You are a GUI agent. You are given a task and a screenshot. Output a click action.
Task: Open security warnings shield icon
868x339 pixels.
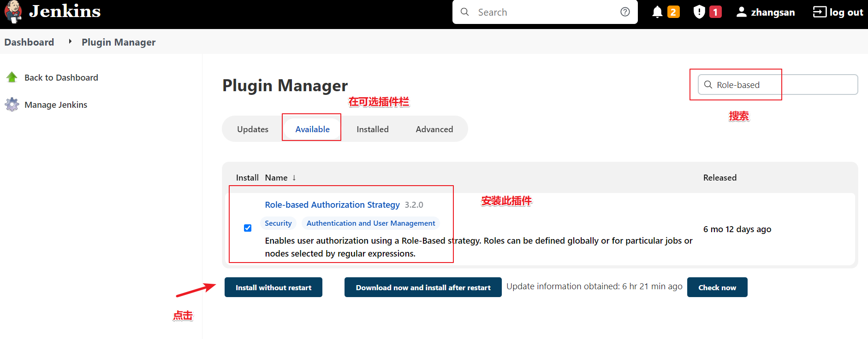coord(699,12)
